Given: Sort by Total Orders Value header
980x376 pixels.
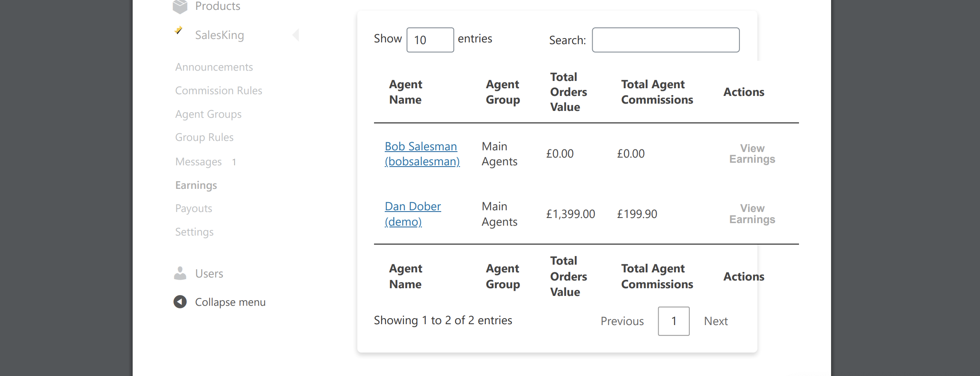Looking at the screenshot, I should pos(568,92).
